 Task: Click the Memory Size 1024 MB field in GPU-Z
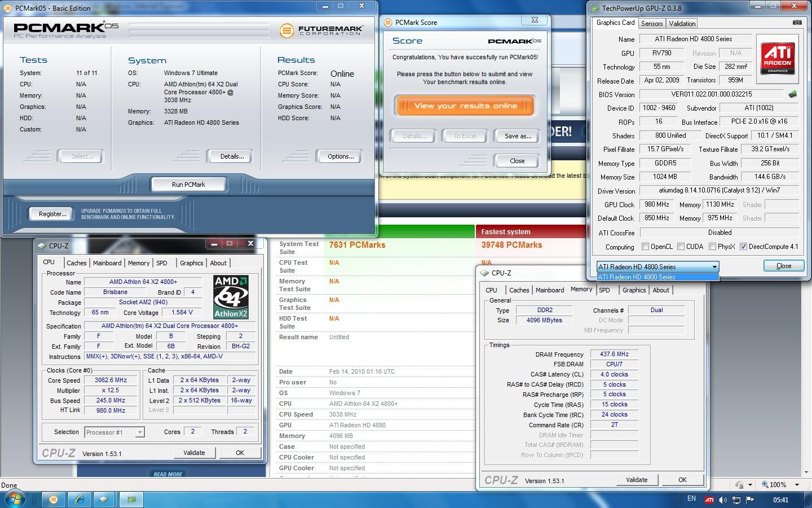tap(665, 177)
